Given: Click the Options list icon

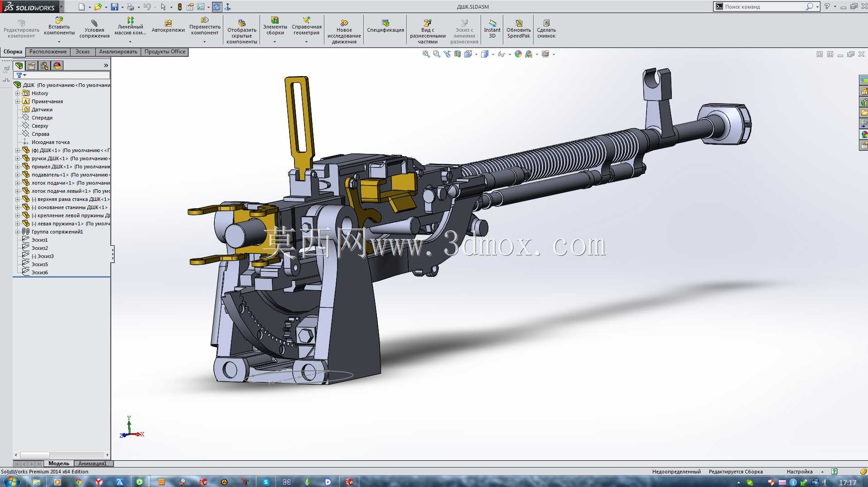Looking at the screenshot, I should click(x=201, y=7).
